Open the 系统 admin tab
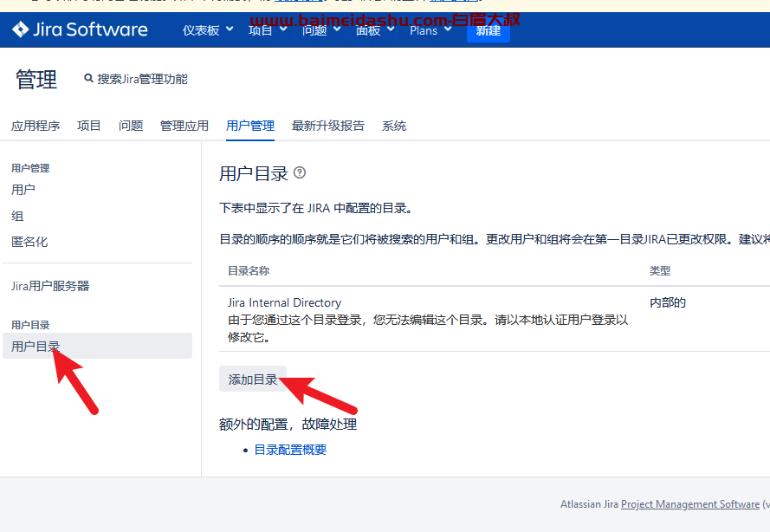770x532 pixels. tap(394, 126)
